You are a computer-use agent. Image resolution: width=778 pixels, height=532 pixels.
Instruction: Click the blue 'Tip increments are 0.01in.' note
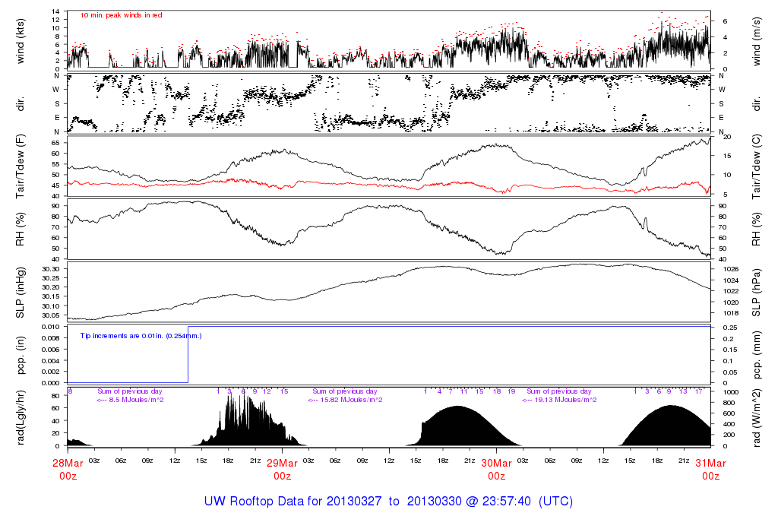pyautogui.click(x=141, y=334)
